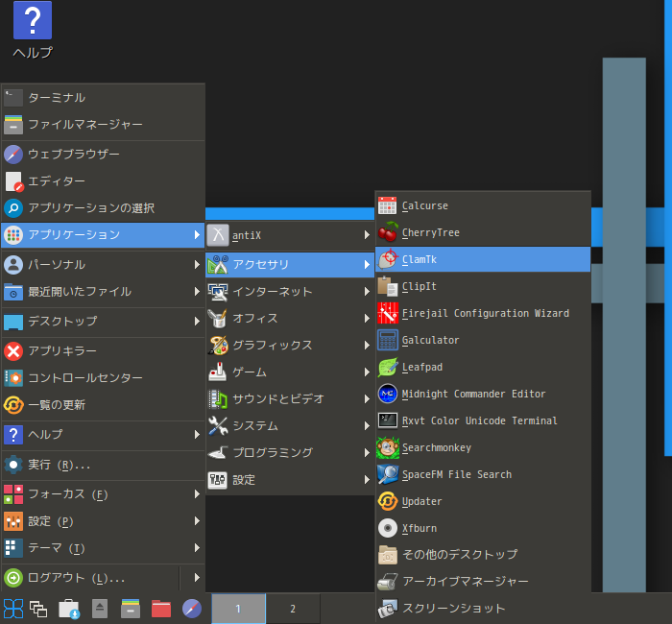Click the サウンドとビデオ icon

click(x=218, y=399)
